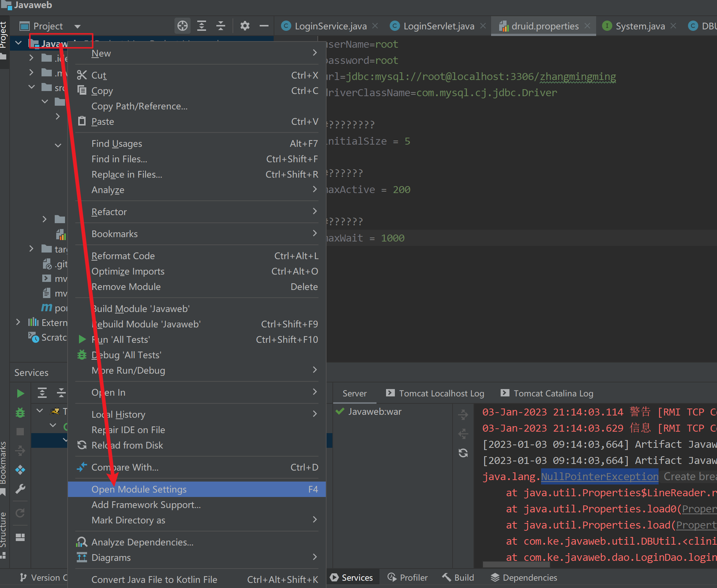Screen dimensions: 717x588
Task: Expand the External Libraries tree node
Action: (x=18, y=322)
